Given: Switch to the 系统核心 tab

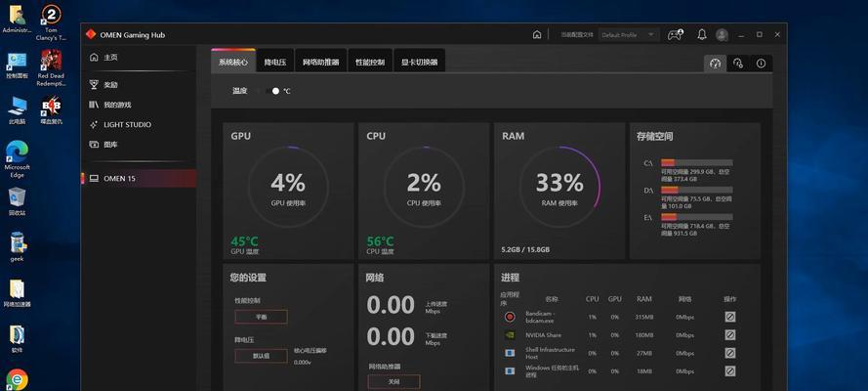Looking at the screenshot, I should 233,61.
